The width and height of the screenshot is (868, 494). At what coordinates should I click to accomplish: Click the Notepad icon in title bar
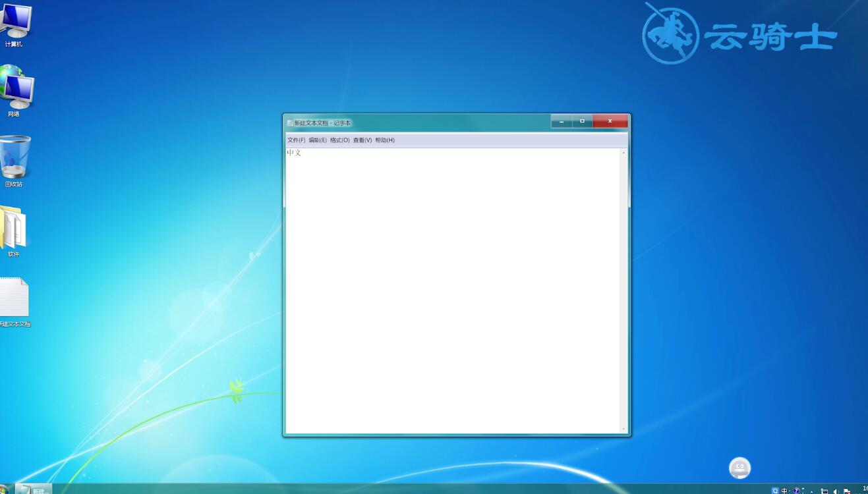(x=290, y=123)
